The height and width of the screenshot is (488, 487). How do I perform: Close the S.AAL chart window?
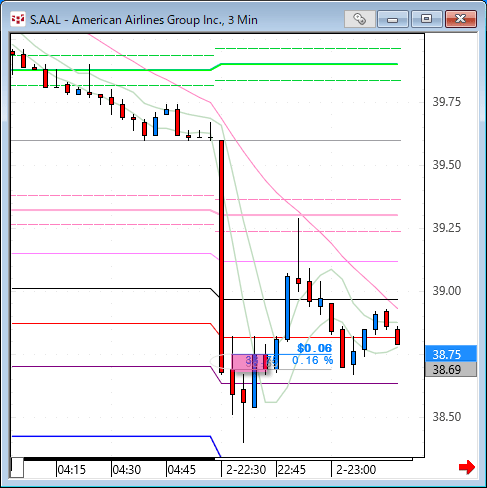[x=461, y=19]
